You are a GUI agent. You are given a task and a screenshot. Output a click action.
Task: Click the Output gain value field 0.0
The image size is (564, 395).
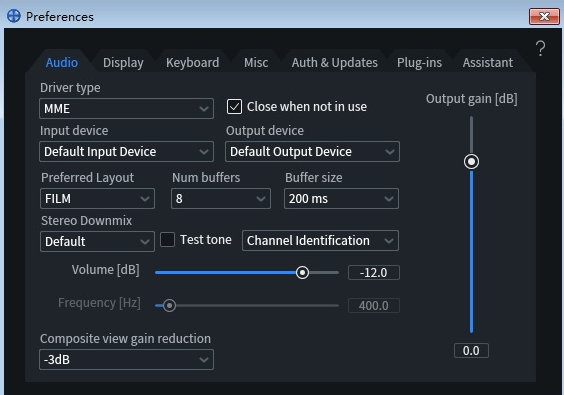471,350
